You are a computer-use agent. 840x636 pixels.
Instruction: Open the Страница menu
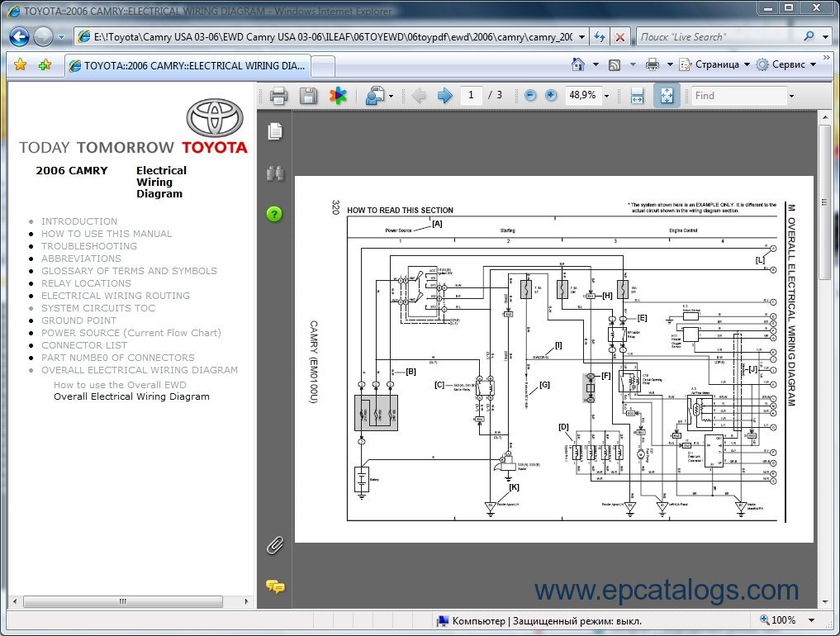(x=714, y=64)
